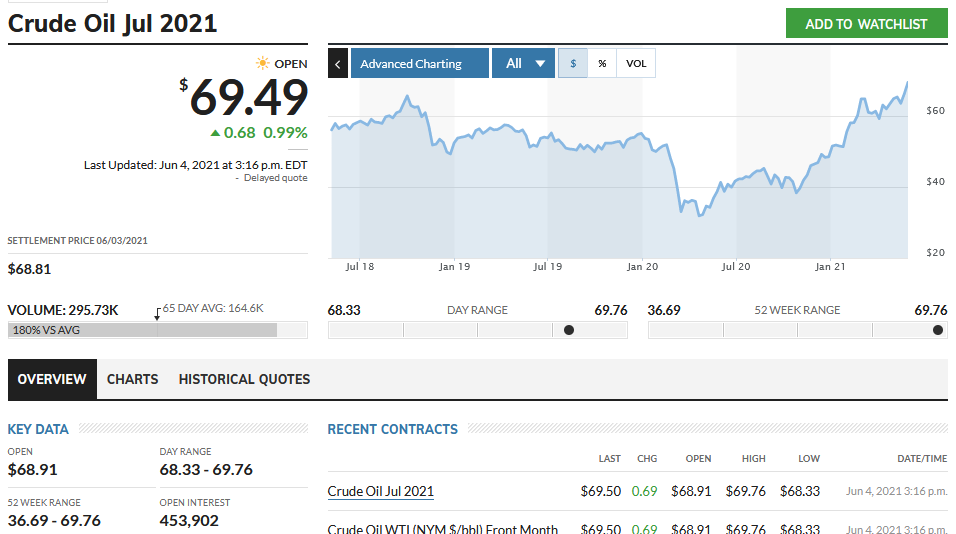Open the Crude Oil Jul 2021 contract link
The width and height of the screenshot is (956, 534).
pyautogui.click(x=380, y=491)
